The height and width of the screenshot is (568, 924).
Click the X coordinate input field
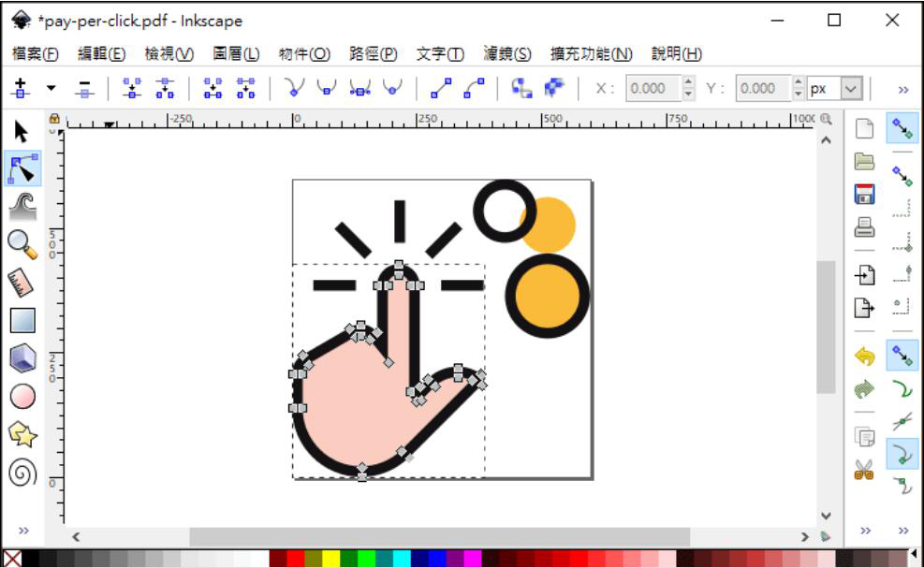coord(655,88)
